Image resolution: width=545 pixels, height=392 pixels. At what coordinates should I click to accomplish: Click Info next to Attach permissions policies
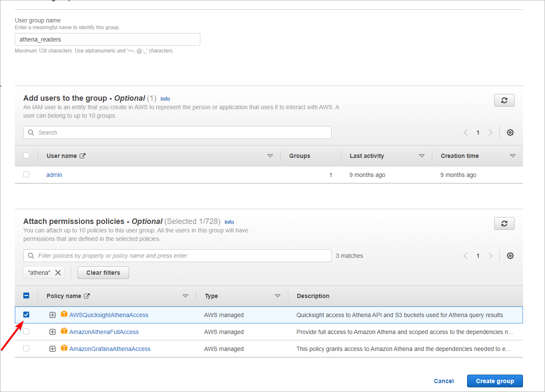pos(229,222)
